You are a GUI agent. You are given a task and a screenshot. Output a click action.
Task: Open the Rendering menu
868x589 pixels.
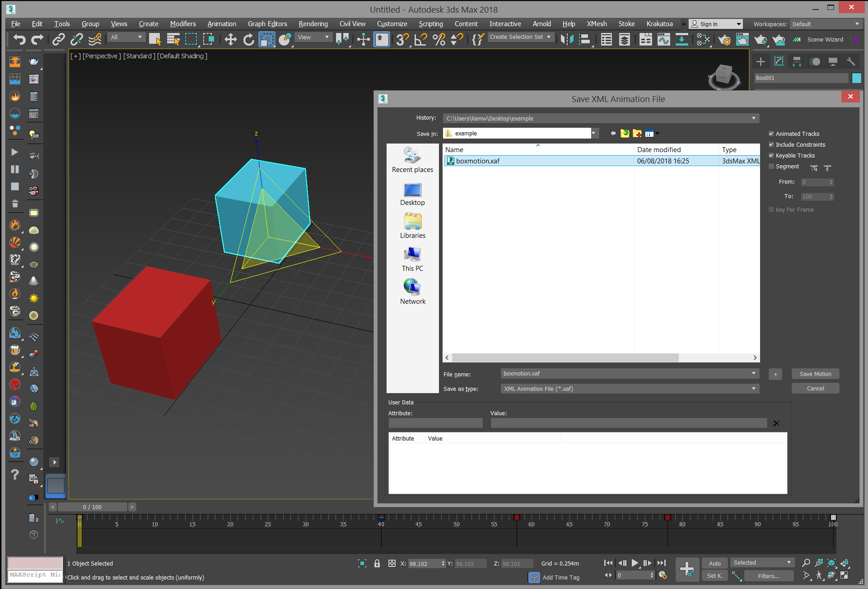313,23
